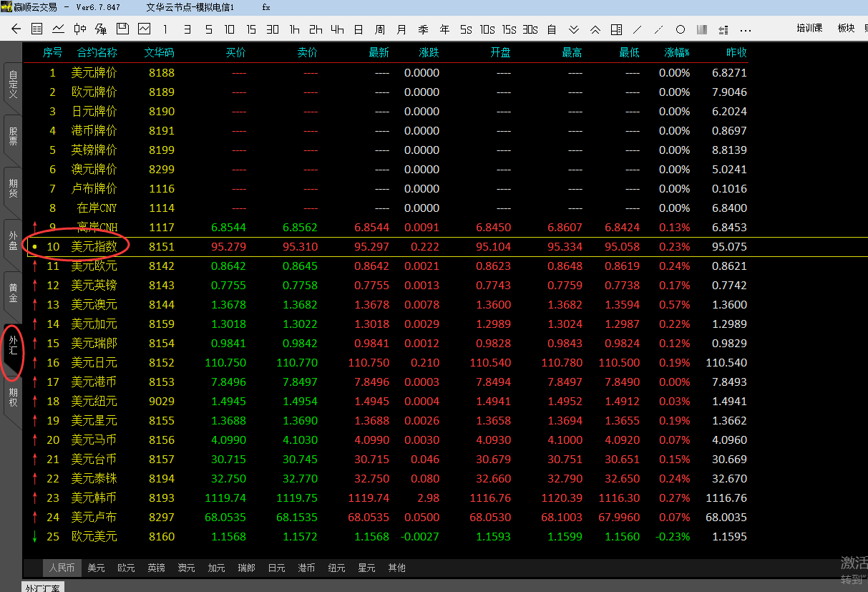Set chart period to 15 minutes

point(251,29)
